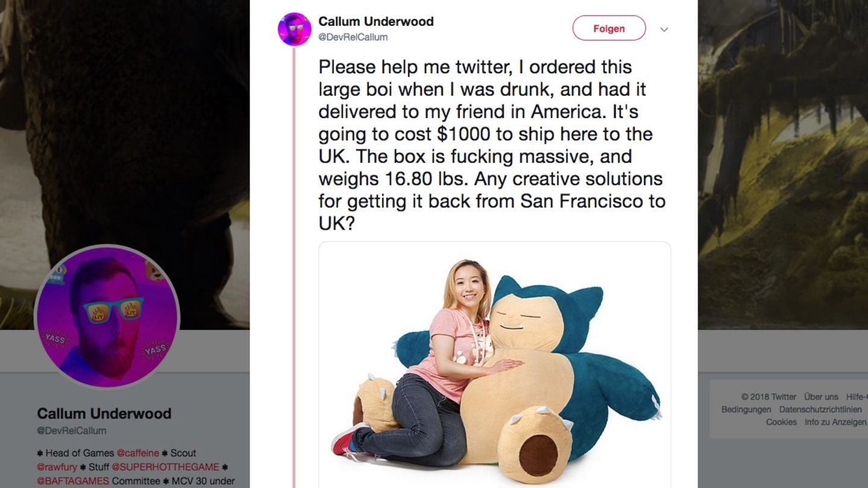
Task: Click the Hilfe footer link
Action: [x=856, y=396]
